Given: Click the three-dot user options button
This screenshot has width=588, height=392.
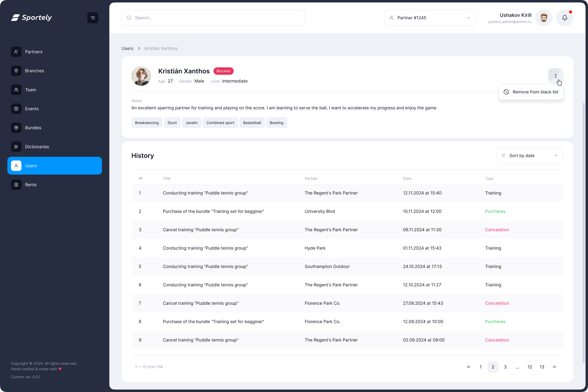Looking at the screenshot, I should pyautogui.click(x=556, y=76).
